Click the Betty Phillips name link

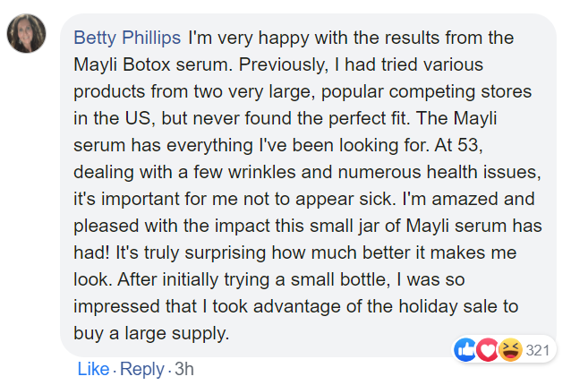pos(127,38)
